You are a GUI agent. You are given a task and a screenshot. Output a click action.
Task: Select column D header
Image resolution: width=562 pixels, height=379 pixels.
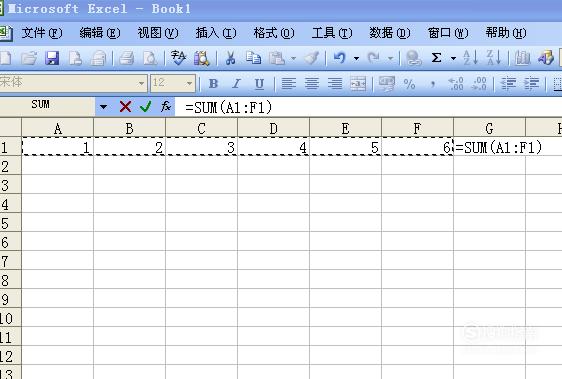coord(273,128)
